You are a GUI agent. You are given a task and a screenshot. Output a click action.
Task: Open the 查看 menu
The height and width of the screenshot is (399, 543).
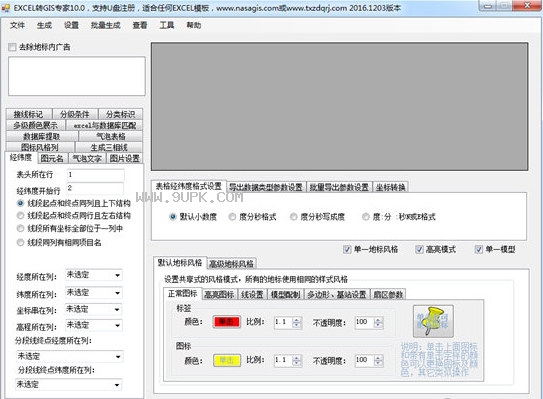[140, 25]
